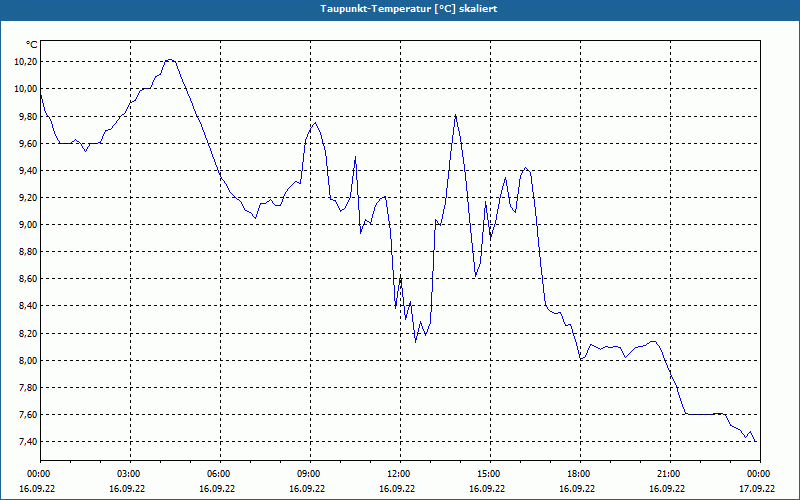Click the 8,60 y-axis value
Screen dimensions: 800x500
click(x=29, y=279)
